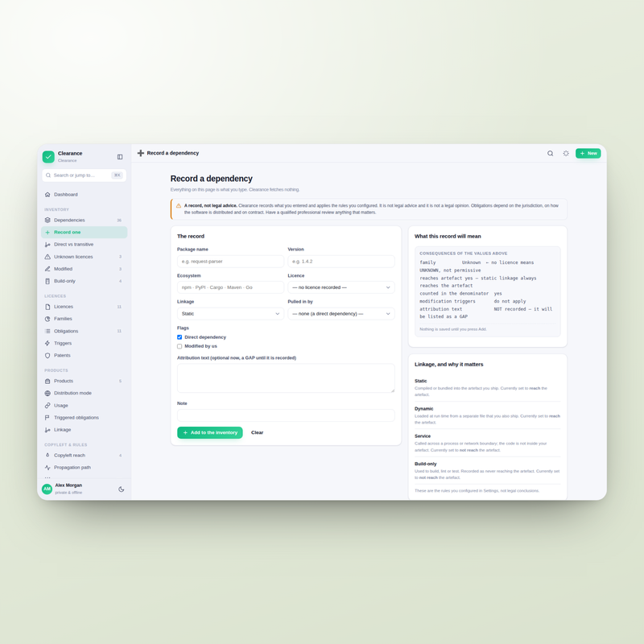
Task: Collapse the sidebar panel icon
Action: pos(120,157)
